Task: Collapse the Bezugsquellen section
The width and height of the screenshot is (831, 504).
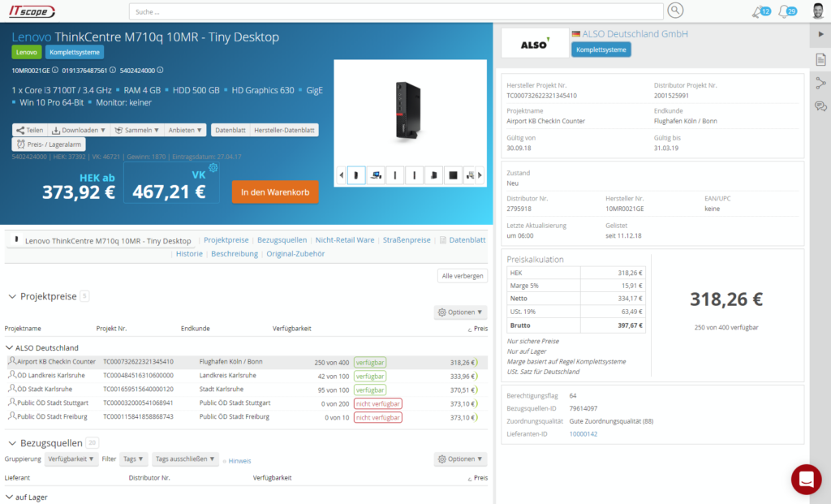Action: point(12,443)
